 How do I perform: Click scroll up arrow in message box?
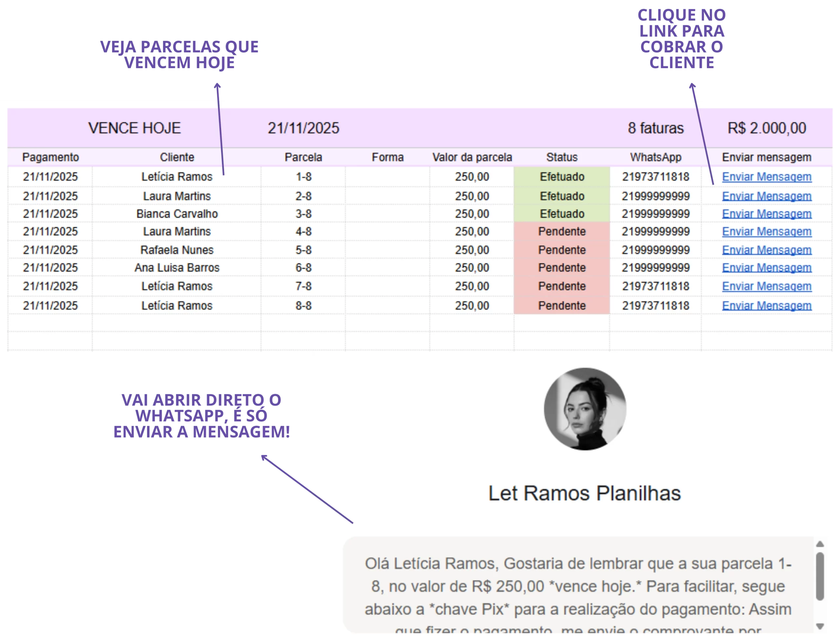point(820,544)
